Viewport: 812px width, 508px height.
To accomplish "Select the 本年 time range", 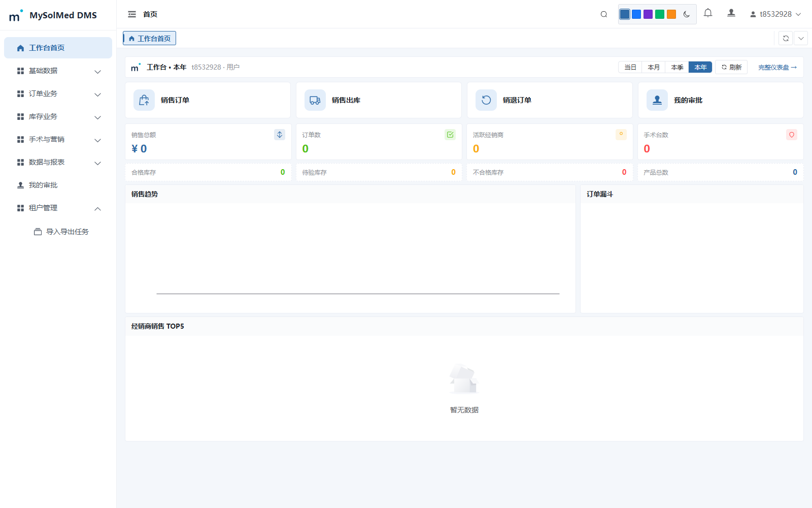I will [x=700, y=67].
